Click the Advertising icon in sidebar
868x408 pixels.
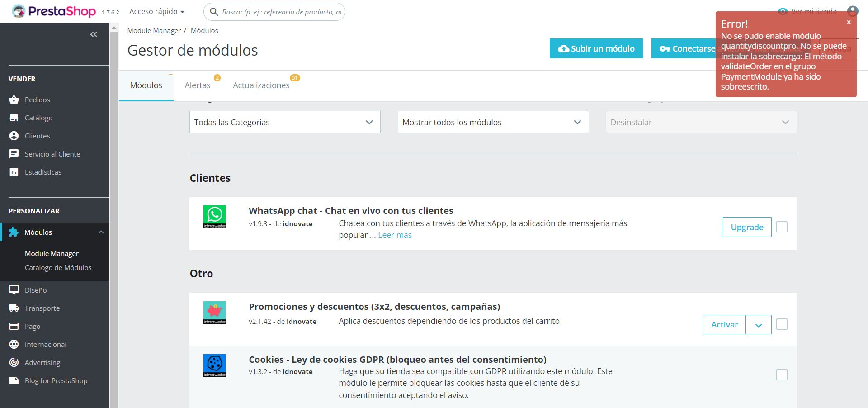coord(14,362)
